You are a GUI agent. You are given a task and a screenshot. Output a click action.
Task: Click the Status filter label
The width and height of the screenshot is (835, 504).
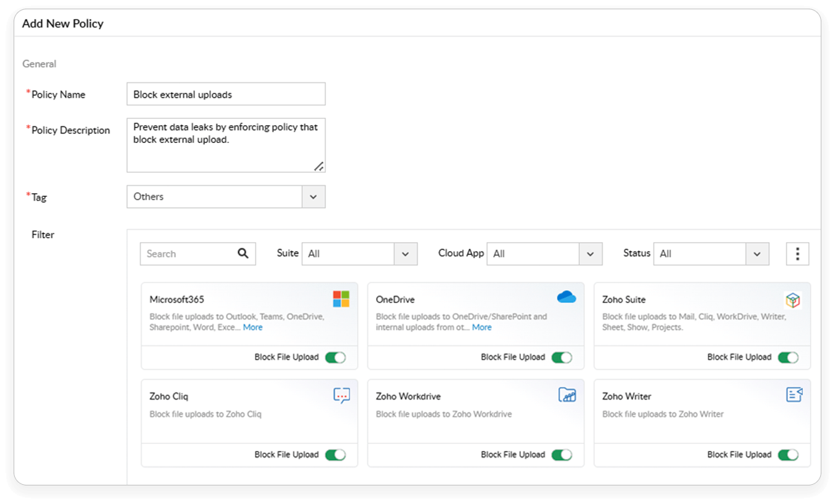[x=637, y=253]
